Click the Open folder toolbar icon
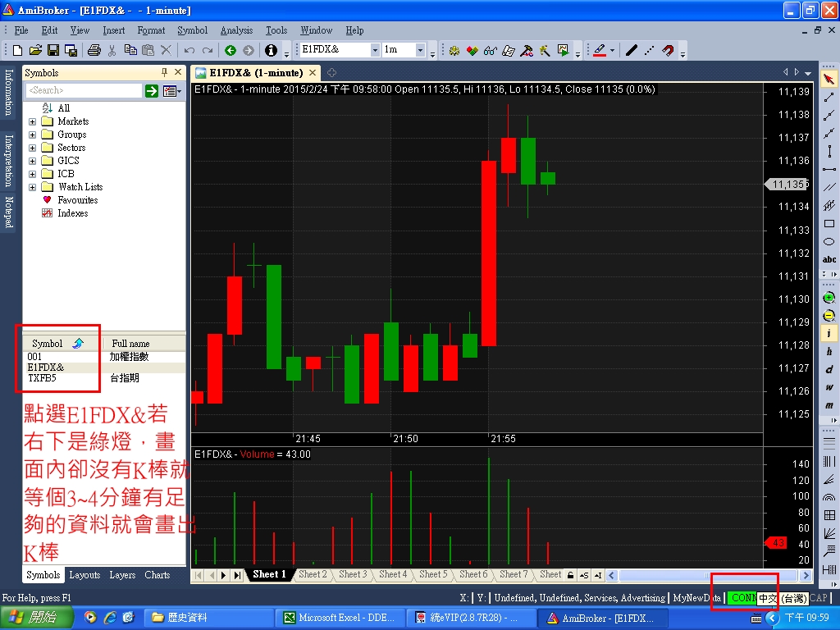The width and height of the screenshot is (840, 630). coord(35,50)
